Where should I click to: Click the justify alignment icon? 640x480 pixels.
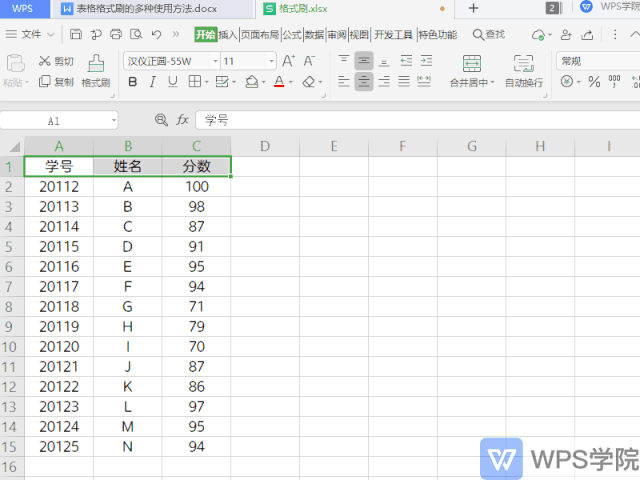click(404, 82)
